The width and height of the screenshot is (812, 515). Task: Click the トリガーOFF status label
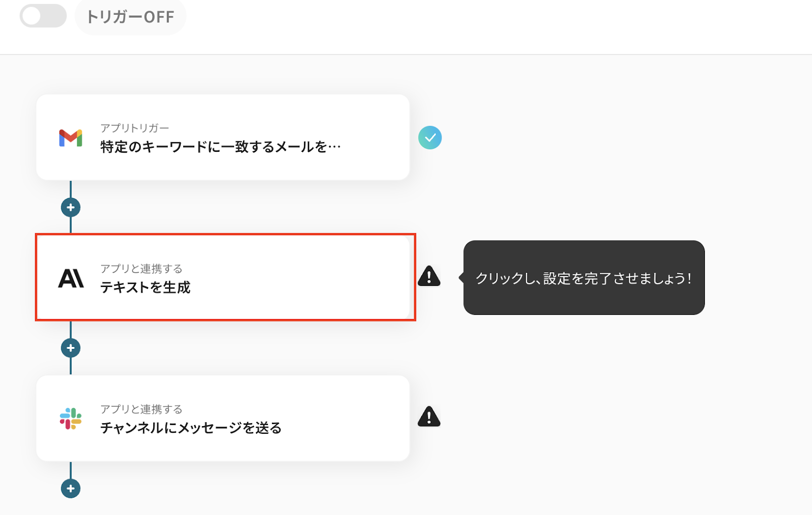click(130, 17)
